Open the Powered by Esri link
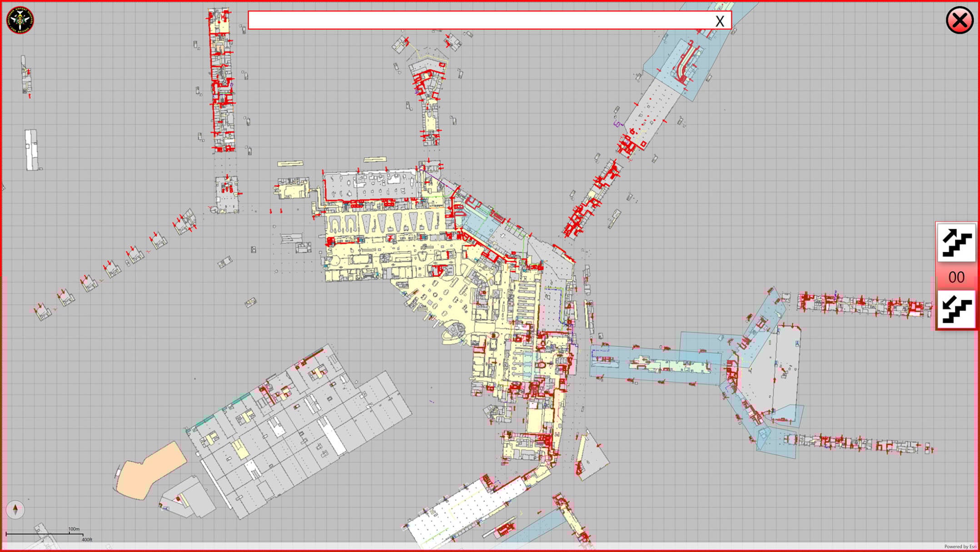Screen dimensions: 980x552 pos(960,547)
